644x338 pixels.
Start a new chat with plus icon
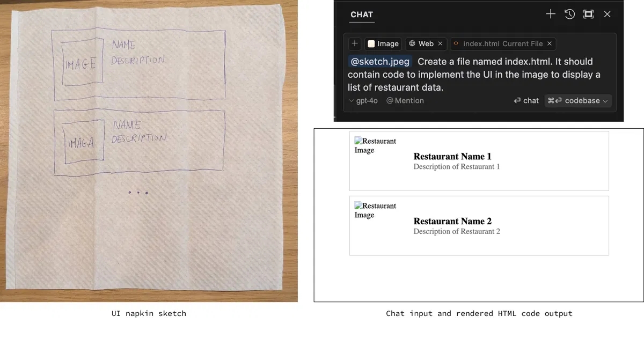(x=550, y=14)
